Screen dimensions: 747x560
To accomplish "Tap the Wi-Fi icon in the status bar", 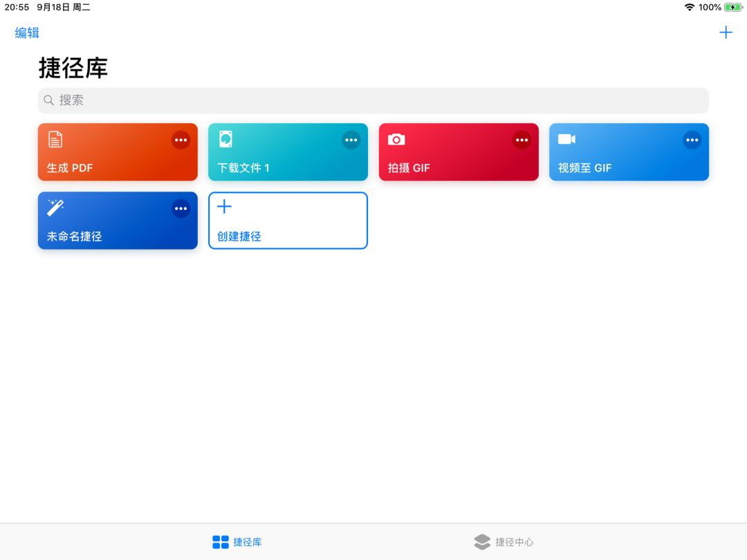I will click(x=690, y=8).
